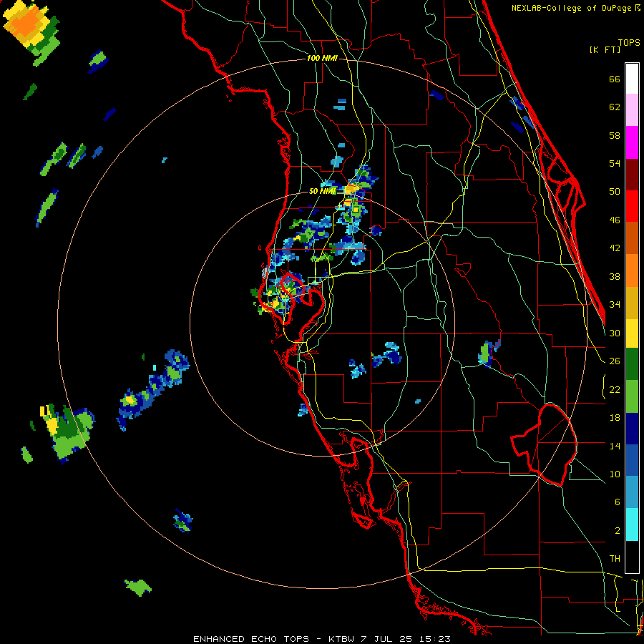Click the Enhanced Echo Tops KTBW caption
Viewport: 644px width, 644px height.
click(x=321, y=639)
